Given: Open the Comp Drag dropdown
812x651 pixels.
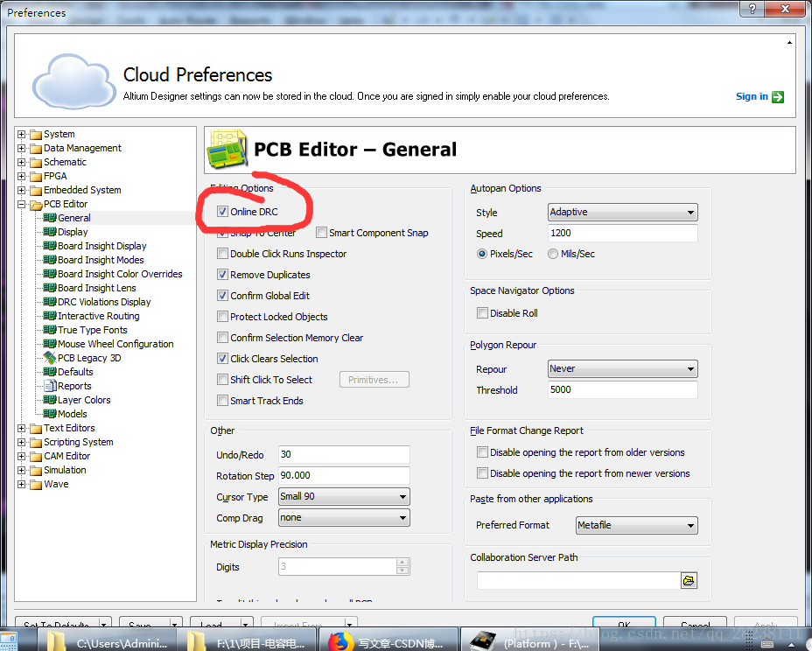Looking at the screenshot, I should pyautogui.click(x=344, y=517).
